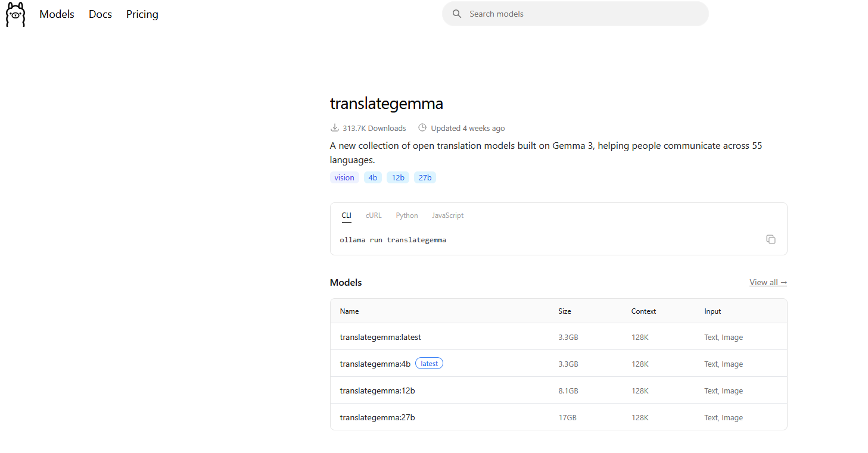Image resolution: width=868 pixels, height=453 pixels.
Task: Click the 27b size tag
Action: click(425, 177)
